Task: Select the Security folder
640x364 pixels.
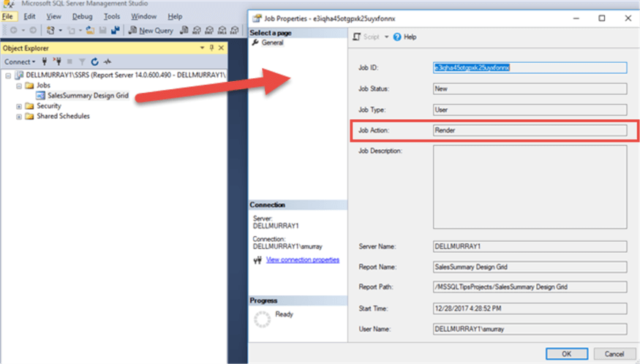Action: pos(48,106)
